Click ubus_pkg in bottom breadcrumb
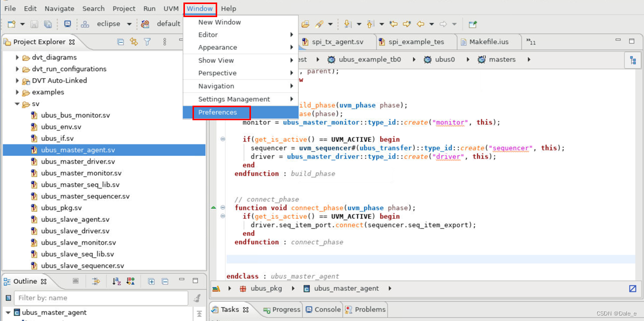This screenshot has width=644, height=321. point(266,288)
